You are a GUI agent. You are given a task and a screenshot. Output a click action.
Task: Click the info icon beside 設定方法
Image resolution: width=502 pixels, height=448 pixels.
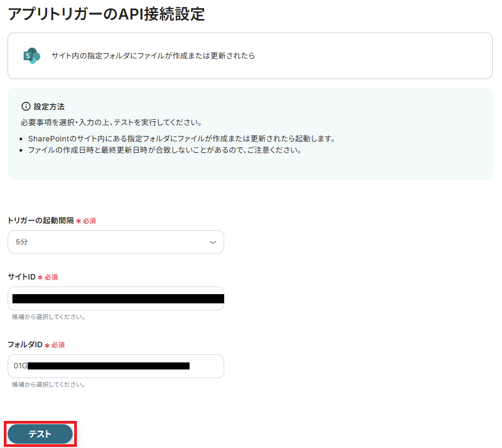coord(26,106)
